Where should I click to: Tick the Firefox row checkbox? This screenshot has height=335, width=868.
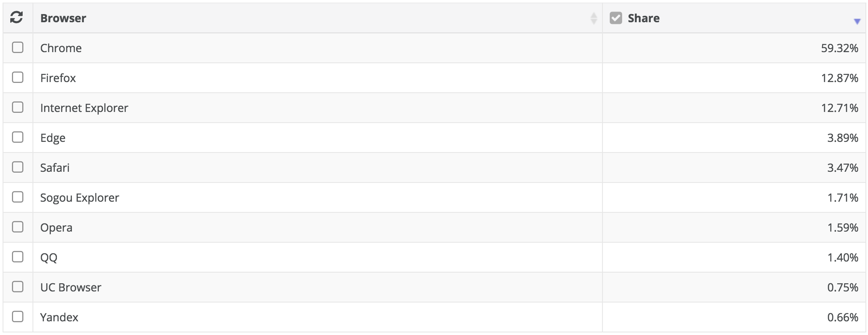click(18, 77)
